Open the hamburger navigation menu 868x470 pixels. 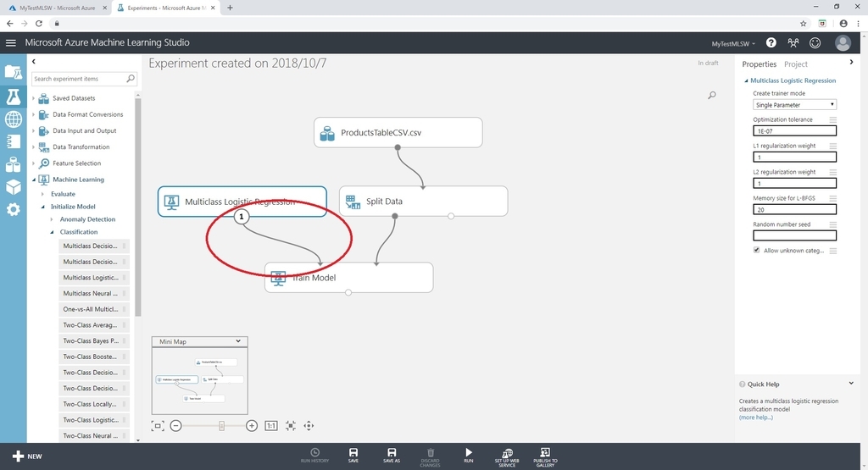click(x=10, y=42)
